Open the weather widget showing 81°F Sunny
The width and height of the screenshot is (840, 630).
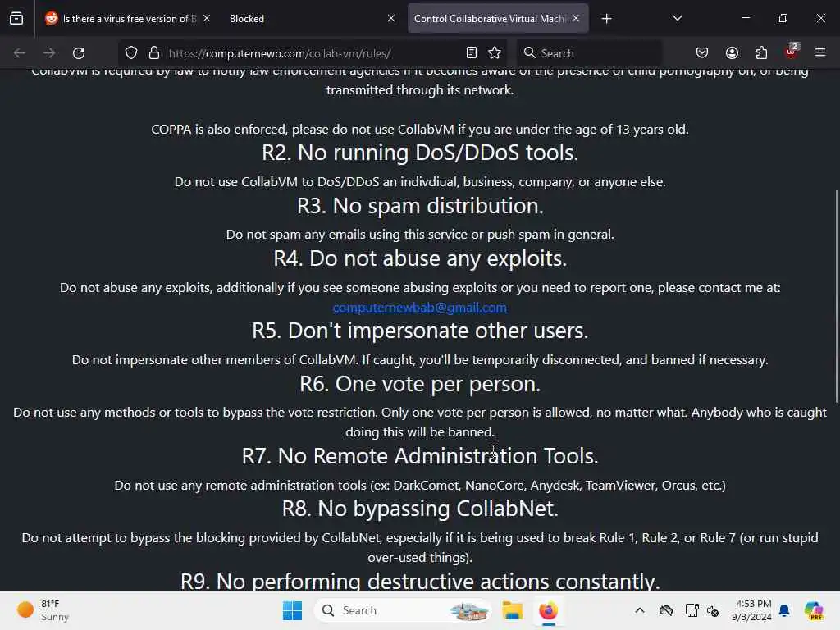pyautogui.click(x=43, y=610)
